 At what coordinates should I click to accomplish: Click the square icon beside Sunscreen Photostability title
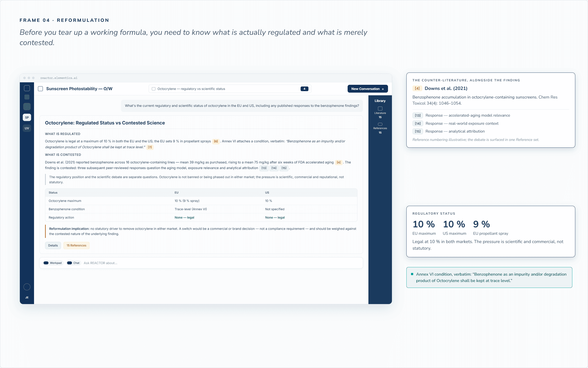pyautogui.click(x=40, y=89)
